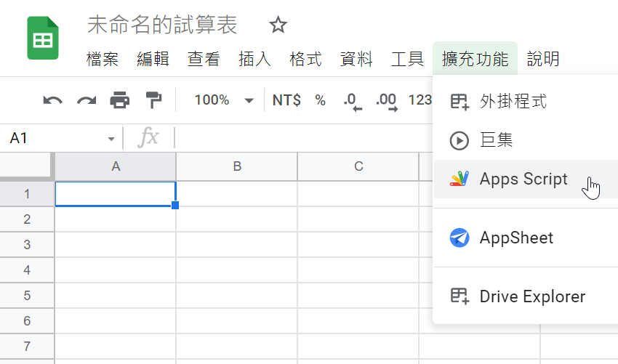The image size is (618, 364).
Task: Click the fill handle of cell A1
Action: (175, 205)
